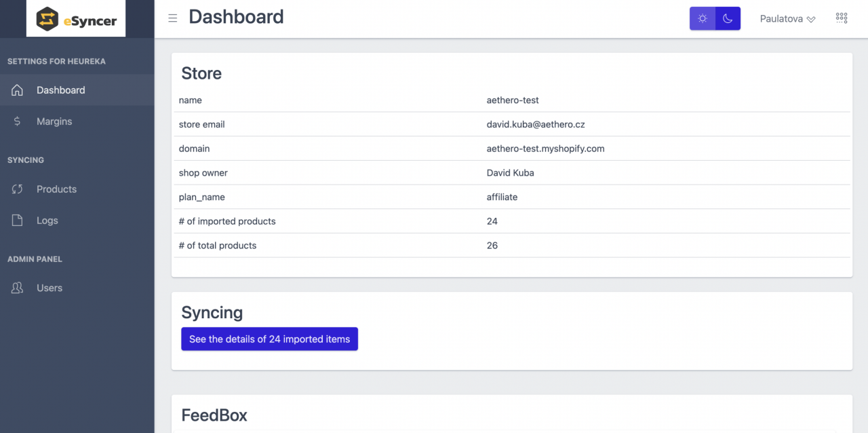Click the Logs document icon
The width and height of the screenshot is (868, 433).
click(18, 221)
